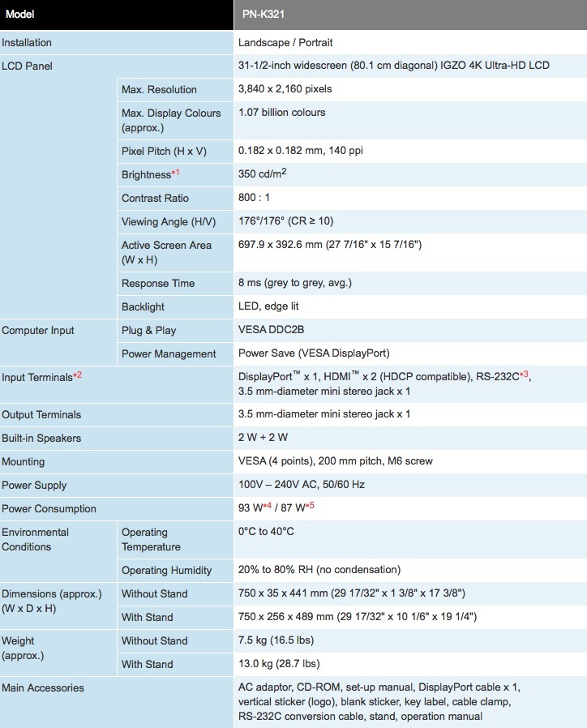Click the 'Main Accessories' label
This screenshot has height=728, width=587.
click(x=43, y=688)
